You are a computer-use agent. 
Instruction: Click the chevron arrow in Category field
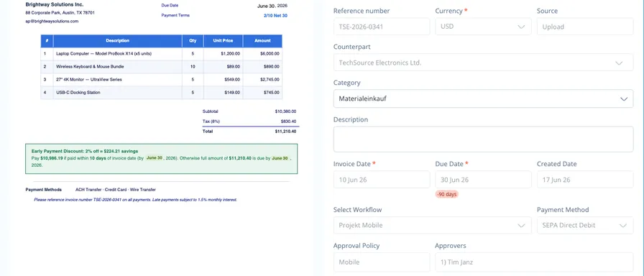tap(623, 99)
